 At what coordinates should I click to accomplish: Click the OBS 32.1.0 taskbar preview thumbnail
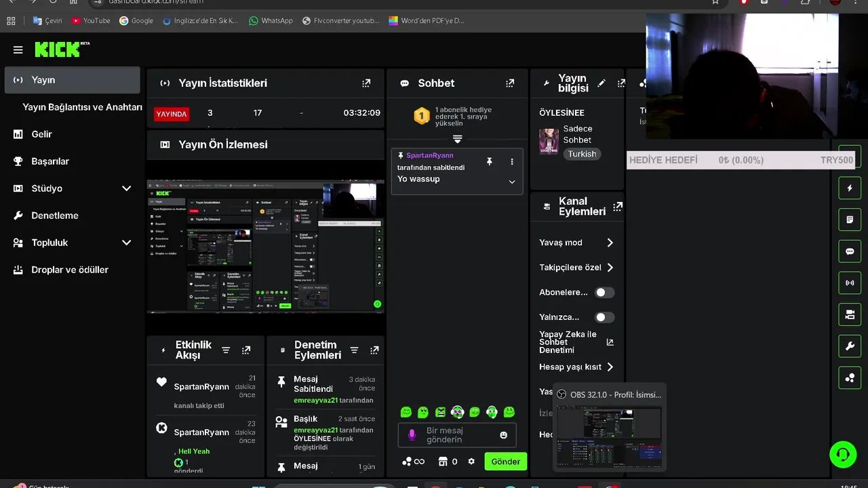[609, 436]
